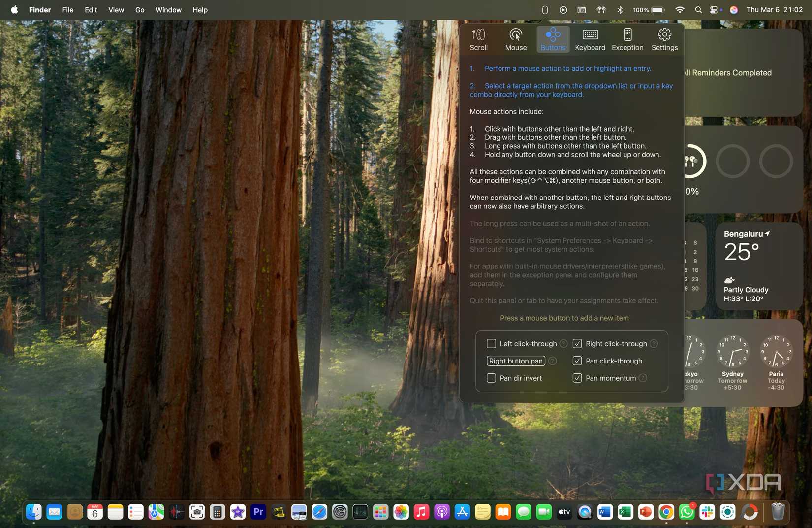Open the Scroll settings panel
812x528 pixels.
pyautogui.click(x=478, y=39)
